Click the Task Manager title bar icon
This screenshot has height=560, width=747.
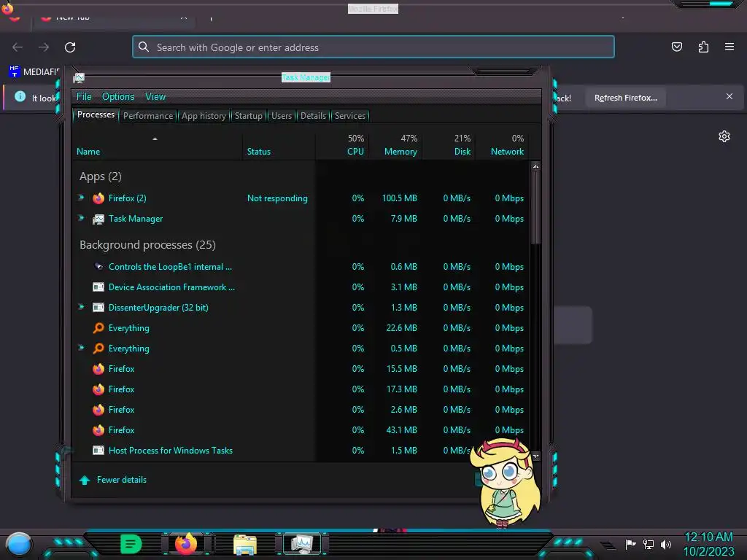(79, 77)
